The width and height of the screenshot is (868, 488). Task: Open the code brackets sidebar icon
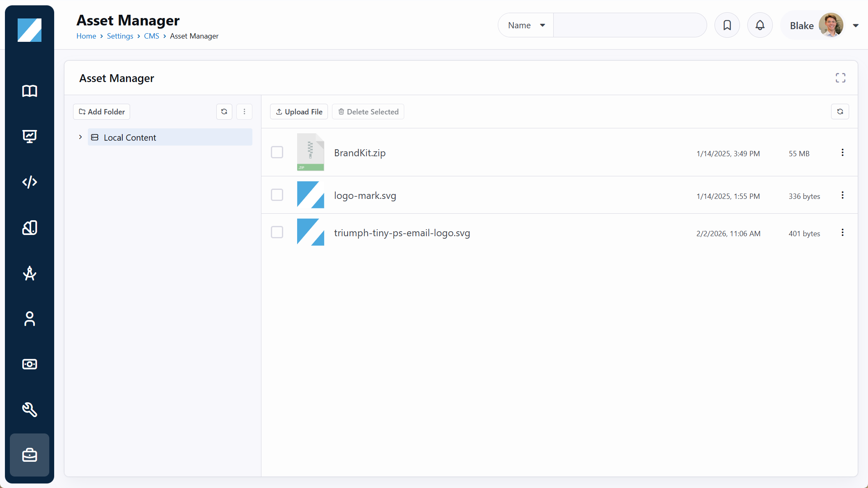30,182
